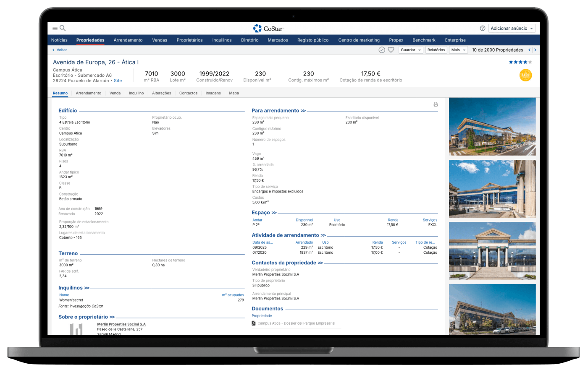Viewport: 588px width, 375px height.
Task: Open the hamburger menu icon
Action: (x=55, y=29)
